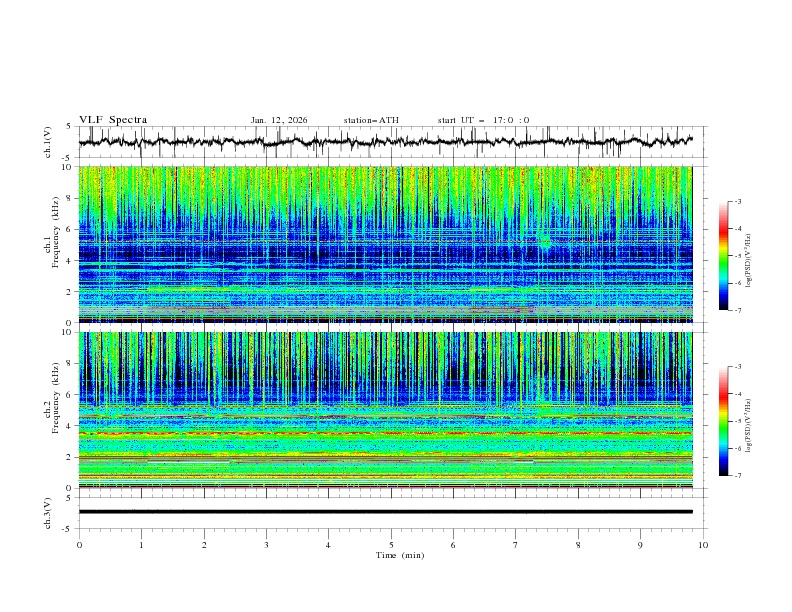Click inside the ch.2 spectrogram plot
The height and width of the screenshot is (612, 792).
pyautogui.click(x=386, y=410)
